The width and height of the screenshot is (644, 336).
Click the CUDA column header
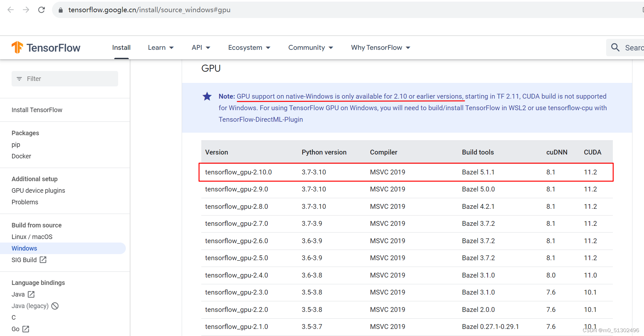(592, 152)
